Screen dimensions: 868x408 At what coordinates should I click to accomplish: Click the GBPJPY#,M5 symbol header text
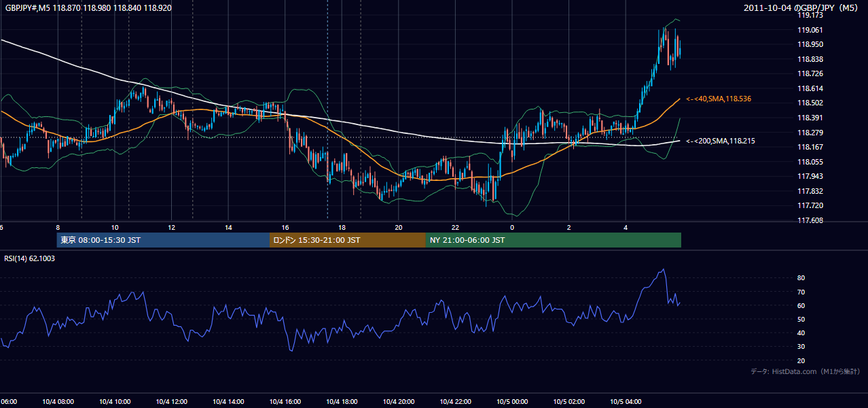click(88, 8)
